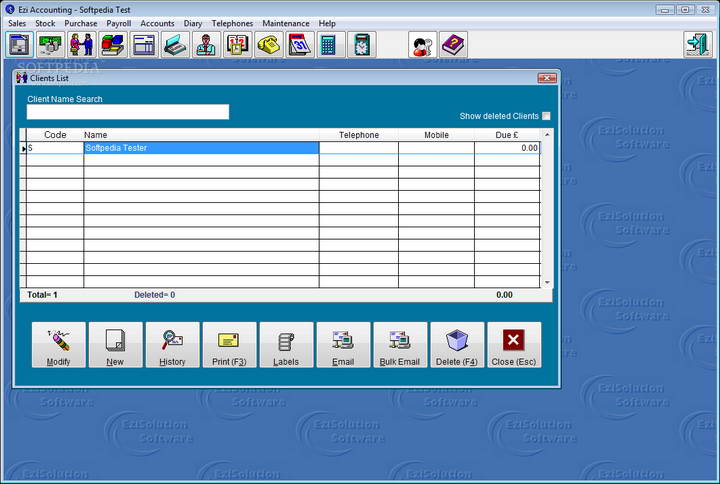Click the invoice form toolbar icon
The image size is (720, 484).
pos(144,45)
